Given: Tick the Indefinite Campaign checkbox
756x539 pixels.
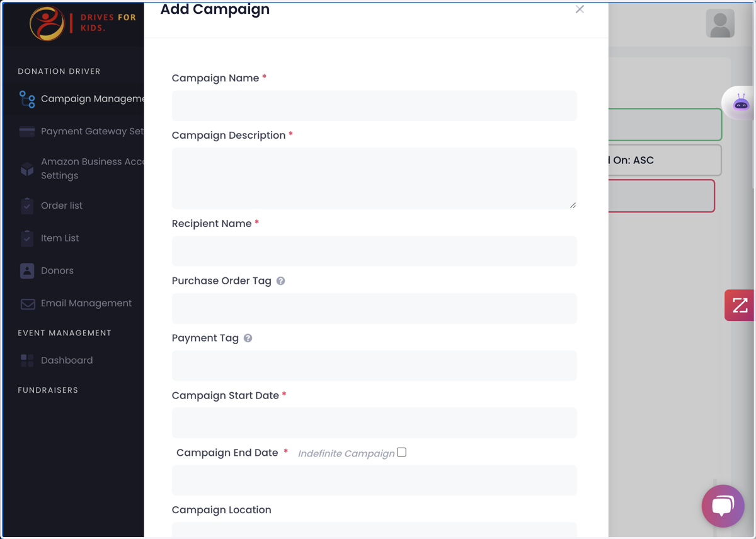Looking at the screenshot, I should 402,453.
